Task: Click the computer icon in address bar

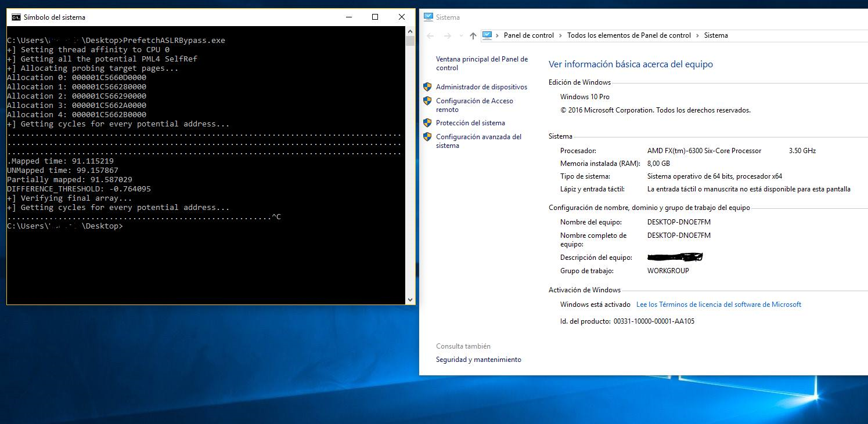Action: (x=487, y=35)
